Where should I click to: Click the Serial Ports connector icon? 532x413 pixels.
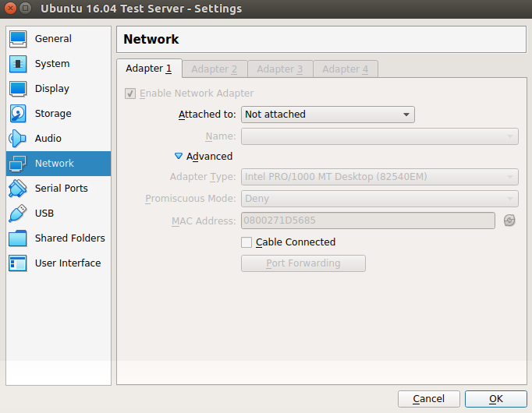coord(18,189)
